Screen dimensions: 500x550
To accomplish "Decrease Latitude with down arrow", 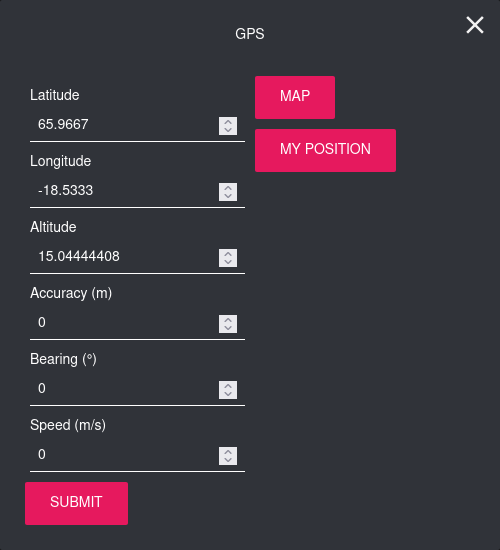I will click(x=228, y=130).
